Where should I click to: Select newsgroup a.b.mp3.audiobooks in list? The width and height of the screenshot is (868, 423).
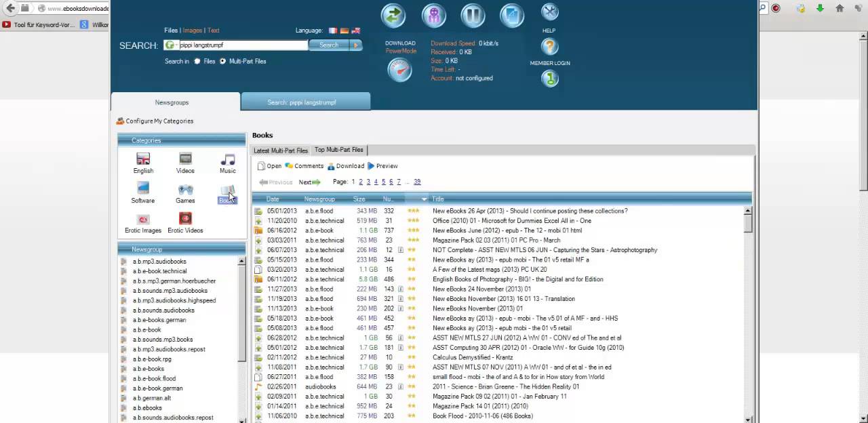[x=159, y=262]
